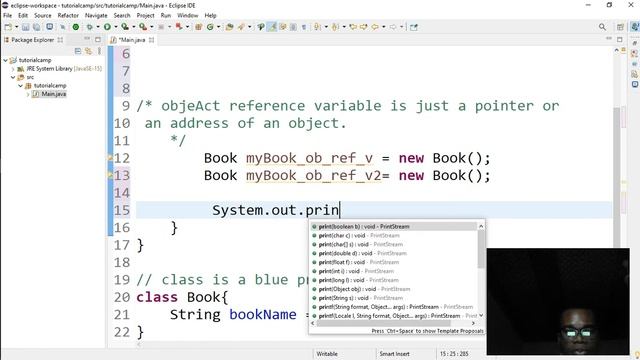Toggle Block Selection mode icon
The width and height of the screenshot is (640, 360).
click(x=293, y=27)
